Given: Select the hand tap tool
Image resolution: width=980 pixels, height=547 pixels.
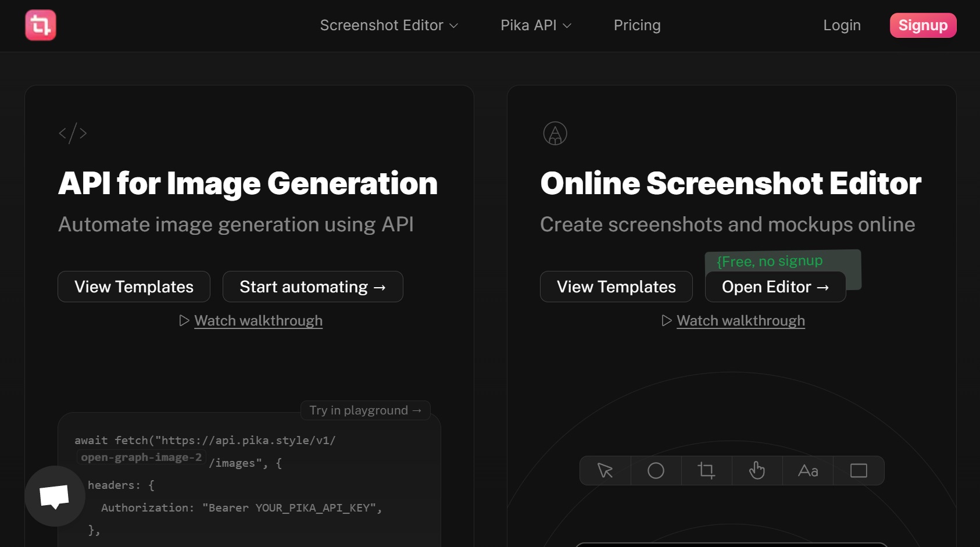Looking at the screenshot, I should pos(757,470).
